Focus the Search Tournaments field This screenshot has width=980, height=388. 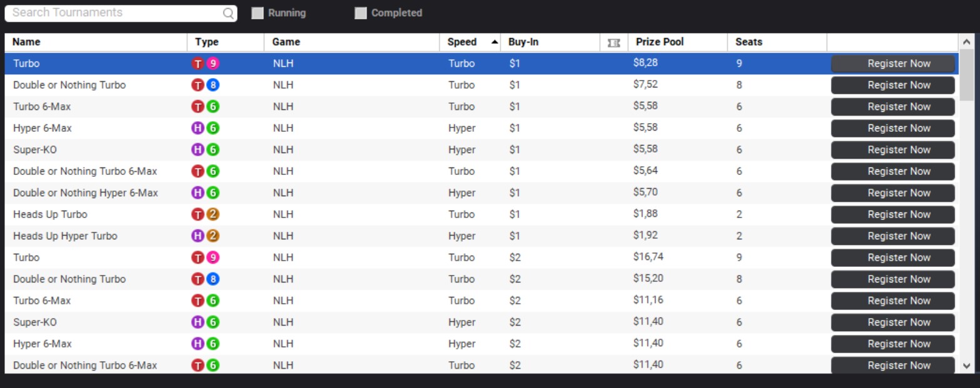(x=116, y=13)
